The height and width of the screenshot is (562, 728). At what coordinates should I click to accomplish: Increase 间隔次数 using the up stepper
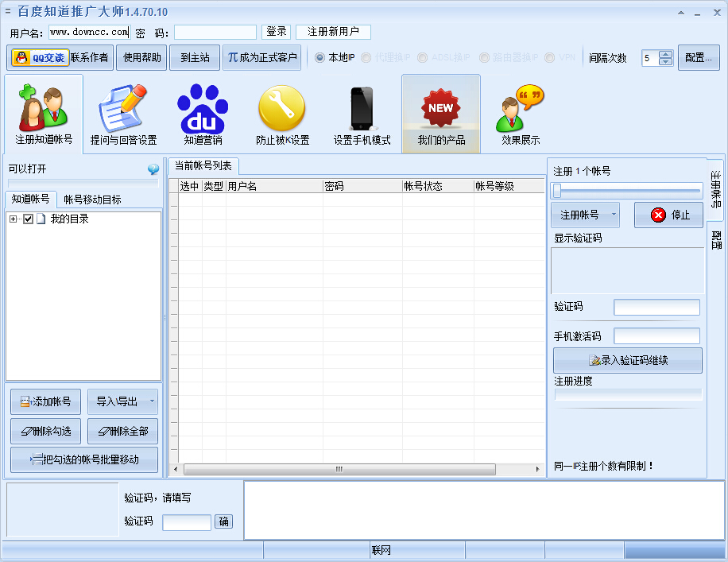665,52
